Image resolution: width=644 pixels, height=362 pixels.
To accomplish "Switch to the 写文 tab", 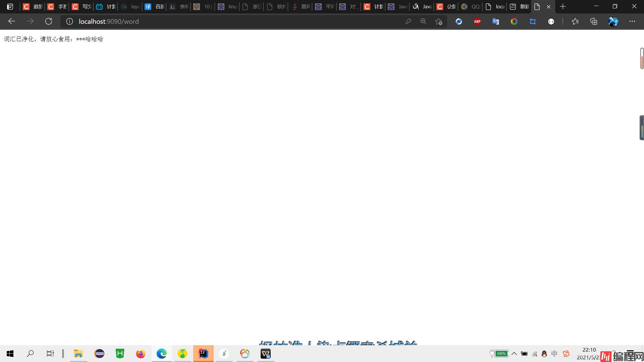I will 82,7.
